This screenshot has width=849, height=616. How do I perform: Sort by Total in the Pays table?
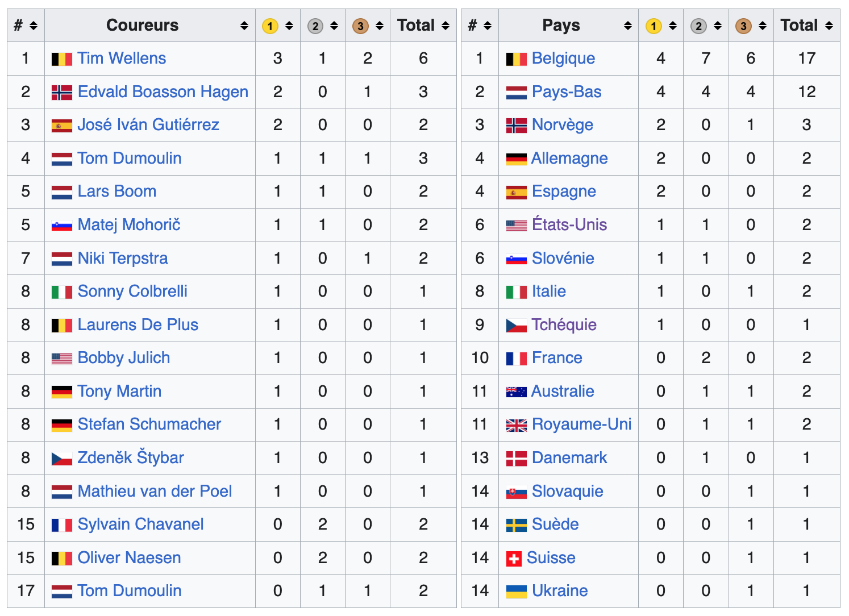click(x=829, y=26)
